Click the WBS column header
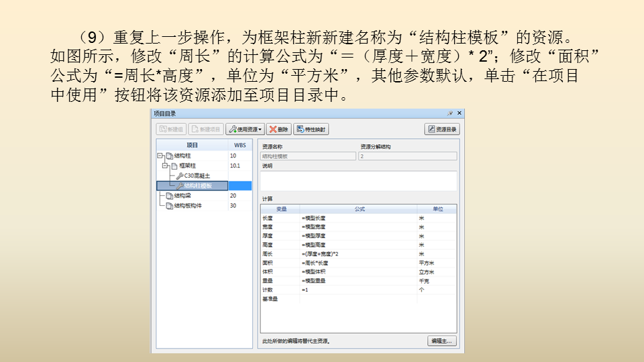 240,145
